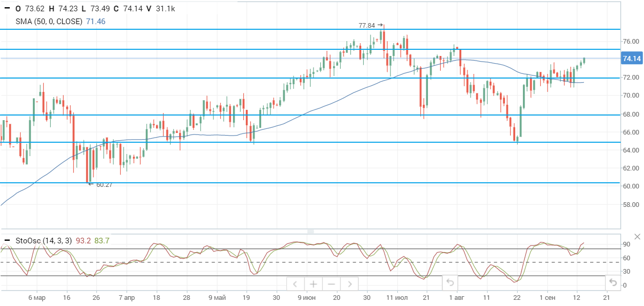Viewport: 644px width, 306px height.
Task: Click the 0 level on oscillator scale
Action: click(625, 285)
